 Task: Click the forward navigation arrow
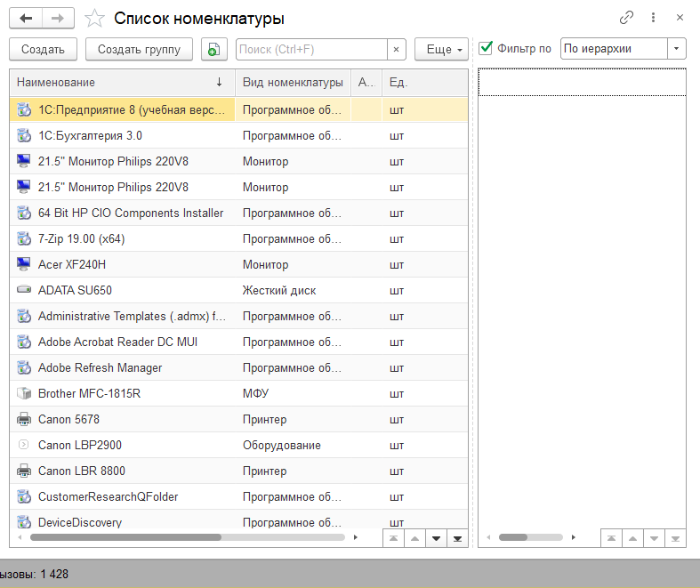click(58, 18)
